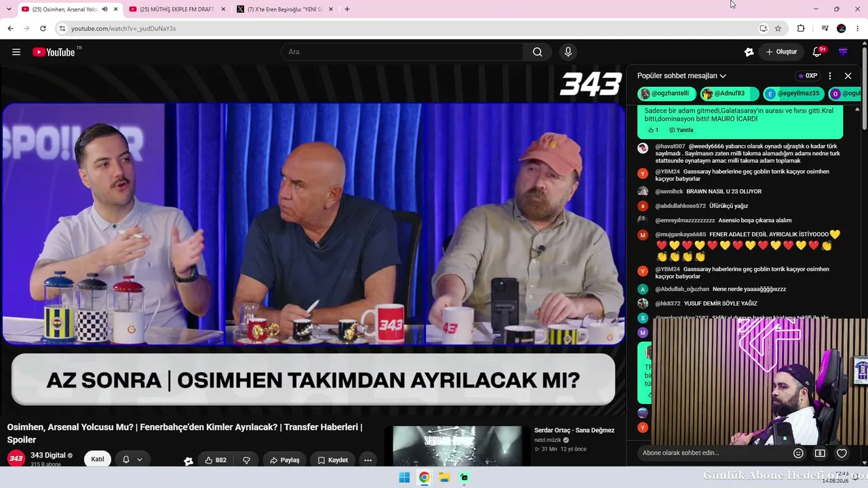
Task: View site information icon in address bar
Action: point(62,28)
